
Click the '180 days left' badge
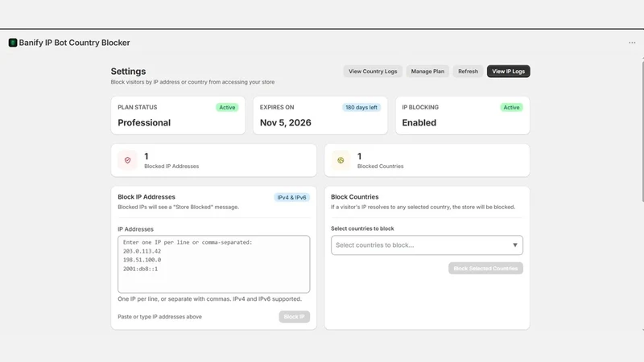(361, 108)
